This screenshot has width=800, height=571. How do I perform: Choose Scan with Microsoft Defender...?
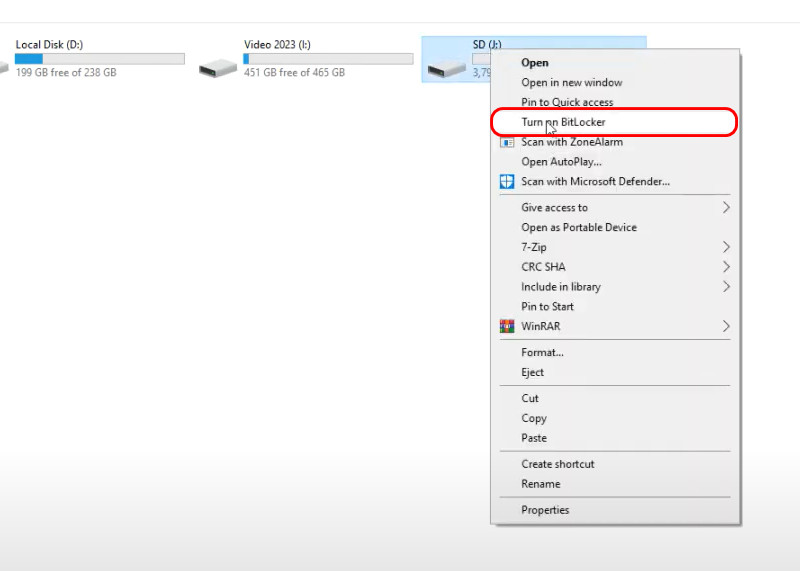(615, 182)
